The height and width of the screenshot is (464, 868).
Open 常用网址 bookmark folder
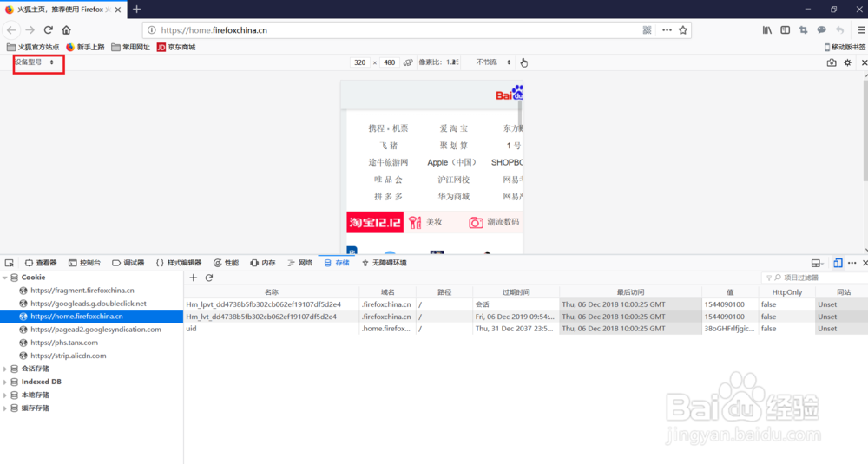[x=131, y=47]
